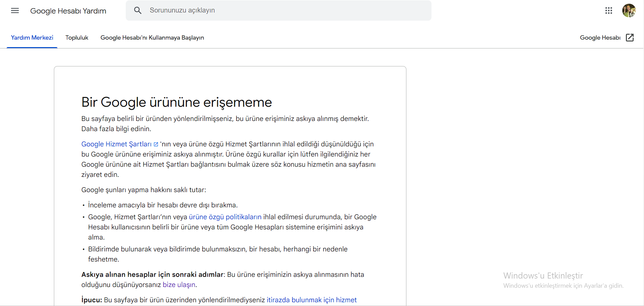Image resolution: width=644 pixels, height=306 pixels.
Task: Go to Google Hesabı text link
Action: (x=600, y=38)
